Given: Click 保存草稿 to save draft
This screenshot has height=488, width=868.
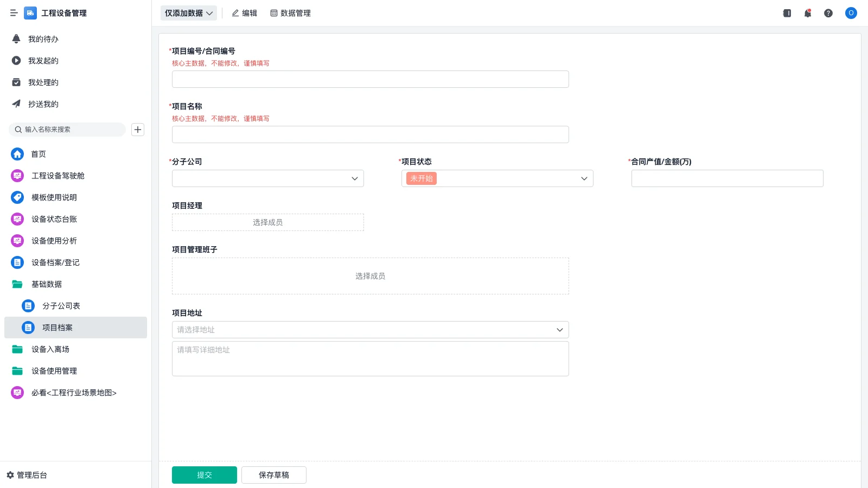Looking at the screenshot, I should [x=274, y=474].
